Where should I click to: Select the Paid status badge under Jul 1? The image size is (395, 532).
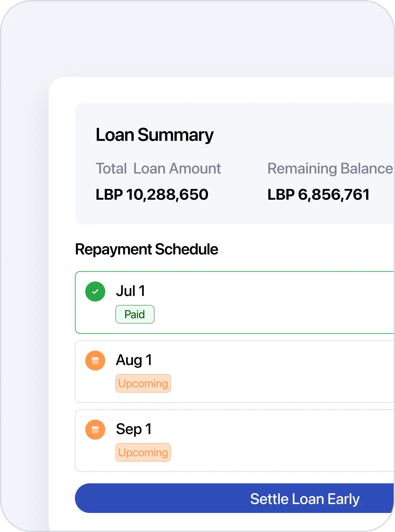coord(135,314)
